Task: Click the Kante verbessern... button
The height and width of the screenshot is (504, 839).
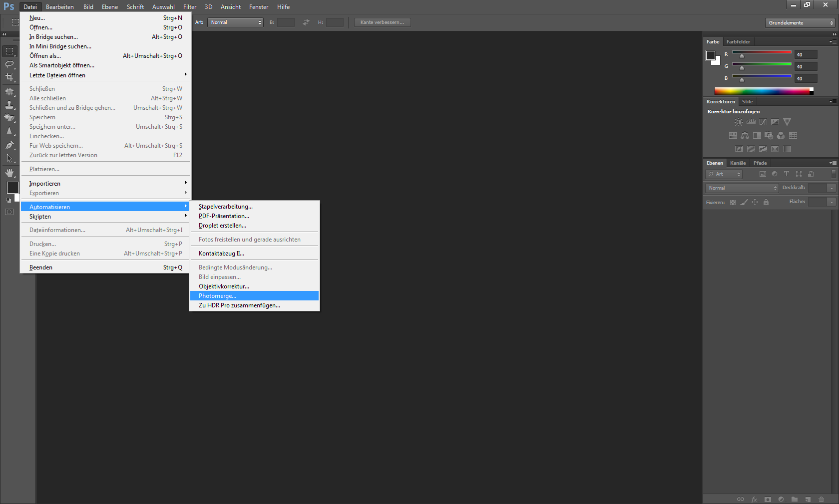Action: click(383, 22)
